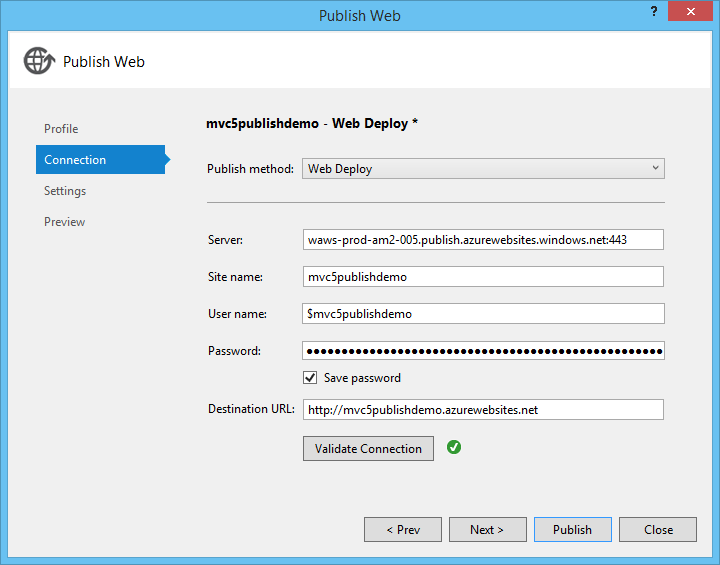Close the Publish Web dialog with X
This screenshot has height=565, width=720.
tap(690, 11)
